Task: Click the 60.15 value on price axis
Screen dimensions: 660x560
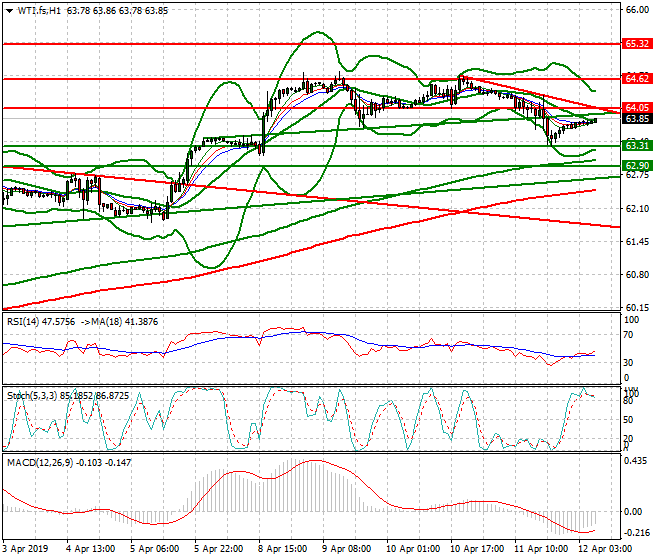Action: pos(637,307)
